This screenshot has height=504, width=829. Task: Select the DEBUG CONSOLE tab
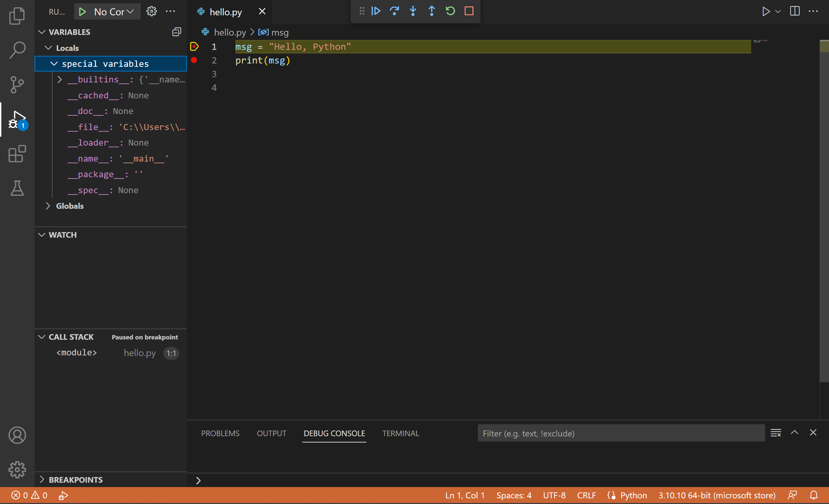pos(334,433)
